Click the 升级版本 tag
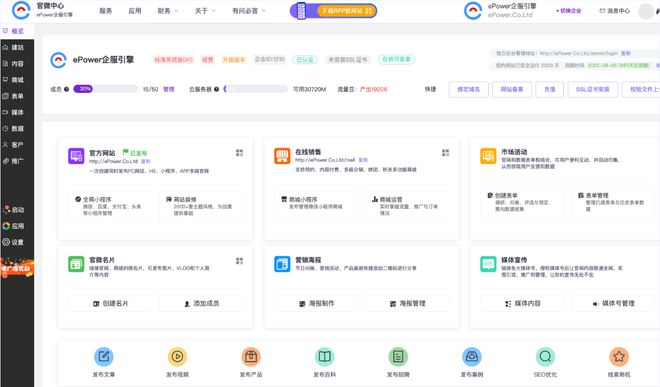660x387 pixels. tap(234, 60)
